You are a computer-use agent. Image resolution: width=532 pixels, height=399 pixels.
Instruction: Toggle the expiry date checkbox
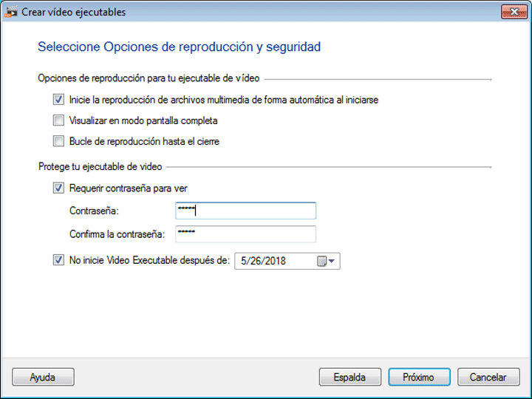click(x=59, y=260)
